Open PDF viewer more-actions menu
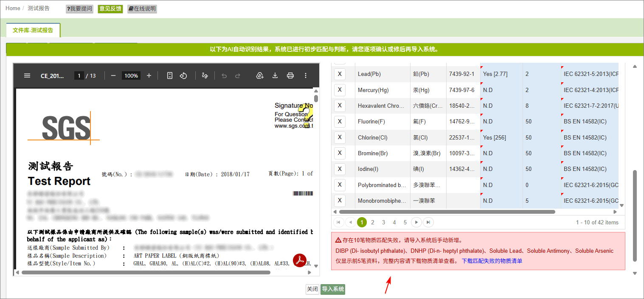 (x=306, y=75)
